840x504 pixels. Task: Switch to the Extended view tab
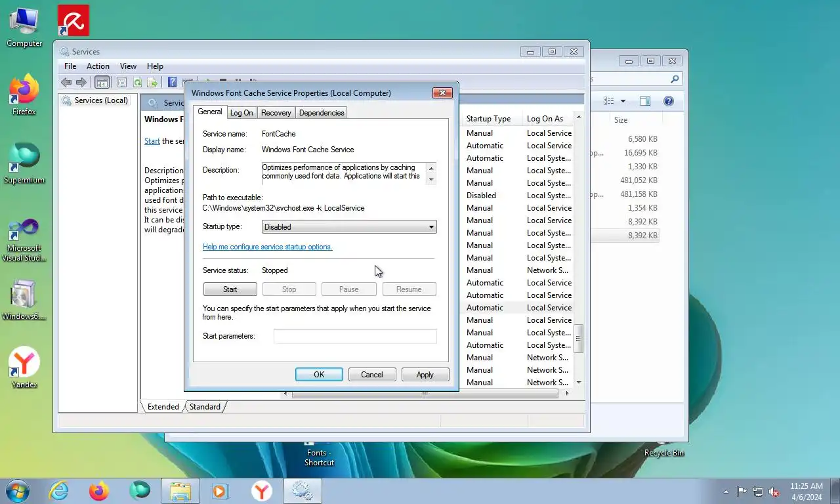coord(163,407)
